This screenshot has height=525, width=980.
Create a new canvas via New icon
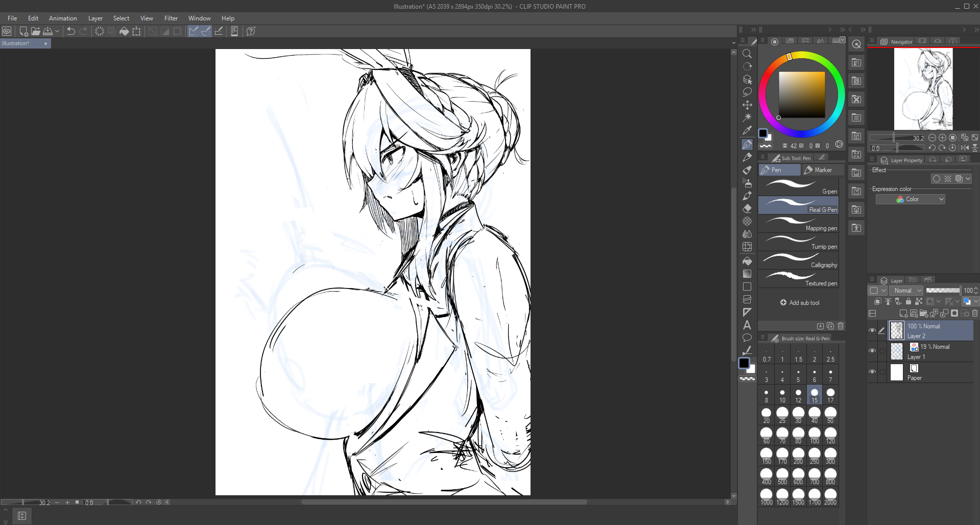click(23, 31)
